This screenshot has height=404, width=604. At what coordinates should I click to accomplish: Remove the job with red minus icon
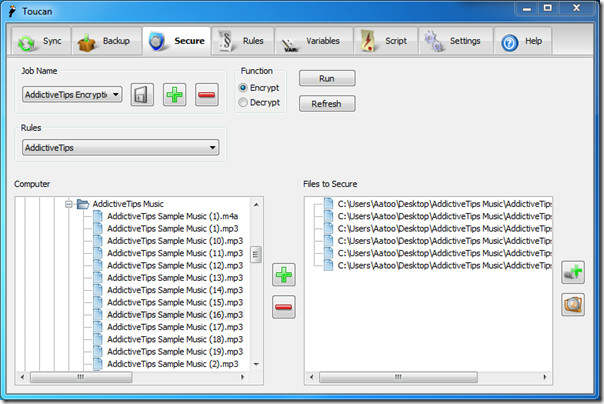(x=207, y=95)
